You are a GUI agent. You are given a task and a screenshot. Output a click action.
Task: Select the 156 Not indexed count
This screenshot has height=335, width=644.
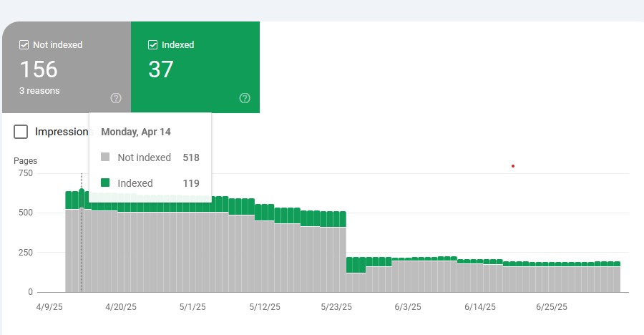click(x=39, y=69)
